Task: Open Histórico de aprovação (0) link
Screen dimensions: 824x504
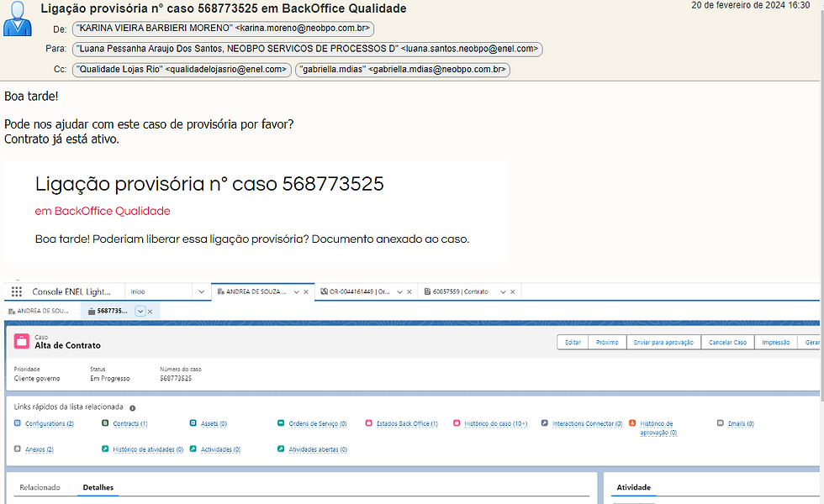Action: (x=658, y=428)
